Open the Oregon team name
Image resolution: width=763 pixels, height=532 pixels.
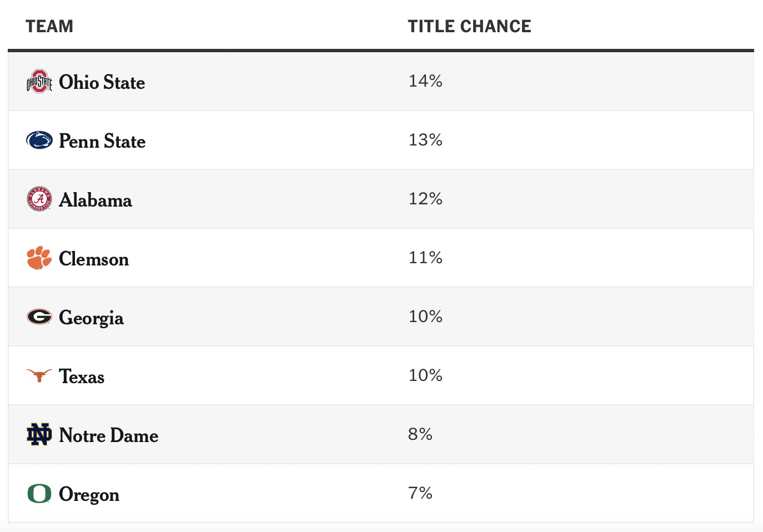(89, 494)
